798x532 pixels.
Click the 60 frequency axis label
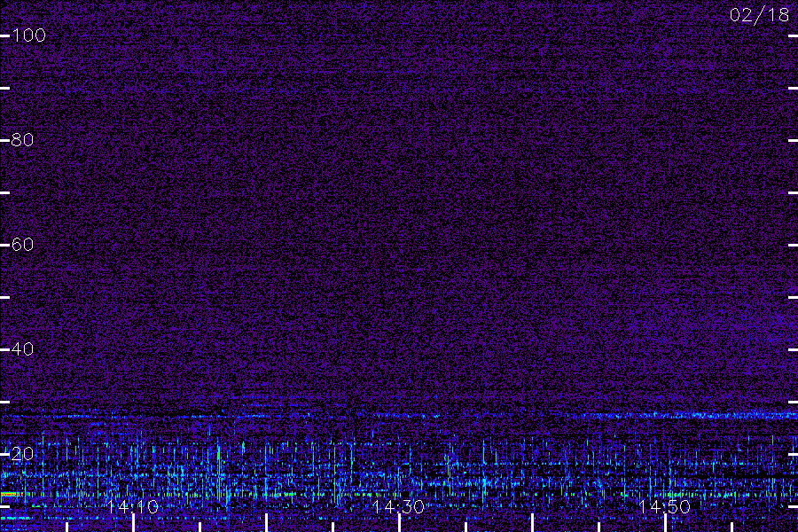(x=22, y=245)
